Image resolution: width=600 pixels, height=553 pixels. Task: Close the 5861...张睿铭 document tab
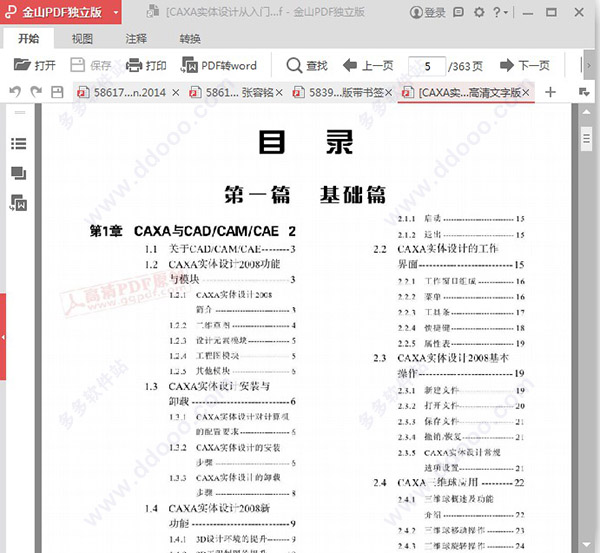(279, 93)
